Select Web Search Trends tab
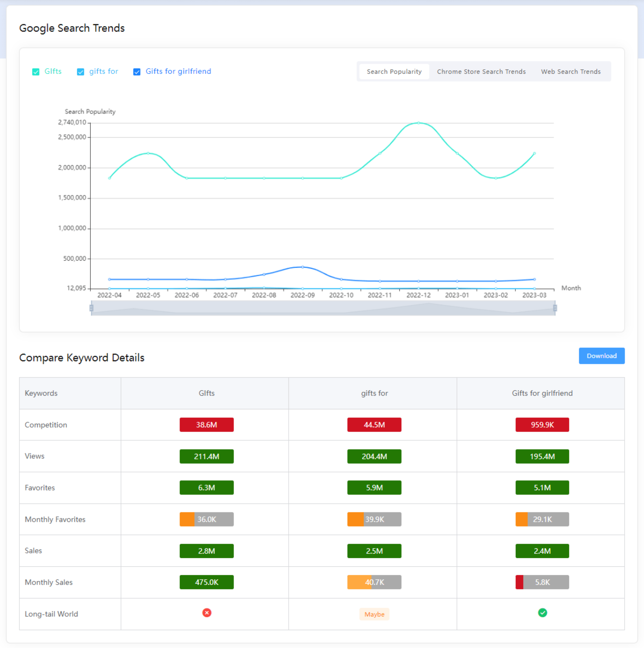 pos(571,71)
